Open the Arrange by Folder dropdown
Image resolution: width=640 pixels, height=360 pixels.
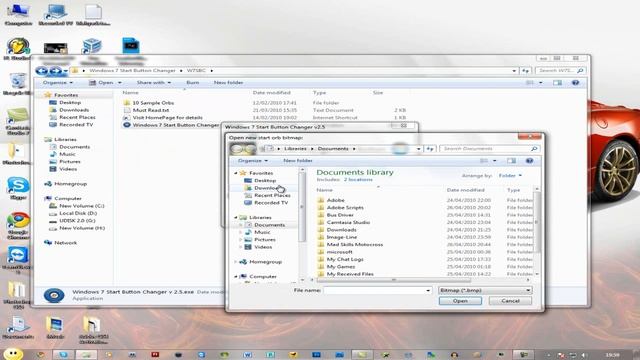click(x=510, y=176)
